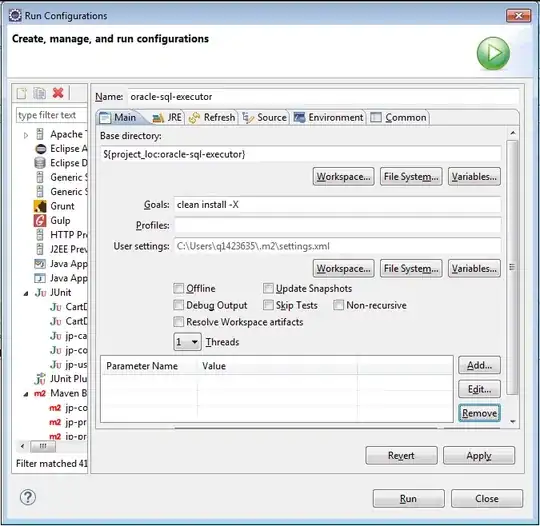
Task: Select the jp-ca JUnit configuration
Action: pos(69,336)
